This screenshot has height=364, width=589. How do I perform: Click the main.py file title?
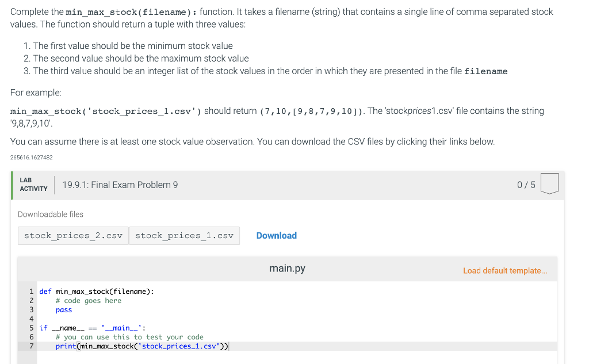(287, 268)
